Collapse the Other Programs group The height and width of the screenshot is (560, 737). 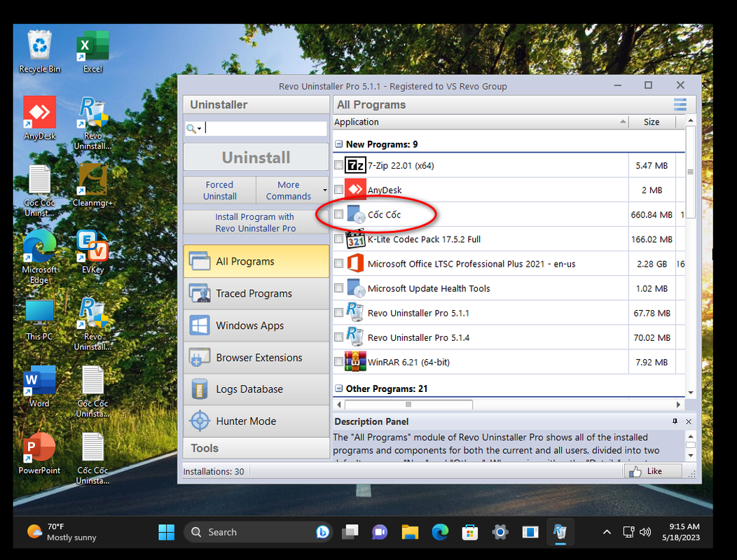point(338,388)
